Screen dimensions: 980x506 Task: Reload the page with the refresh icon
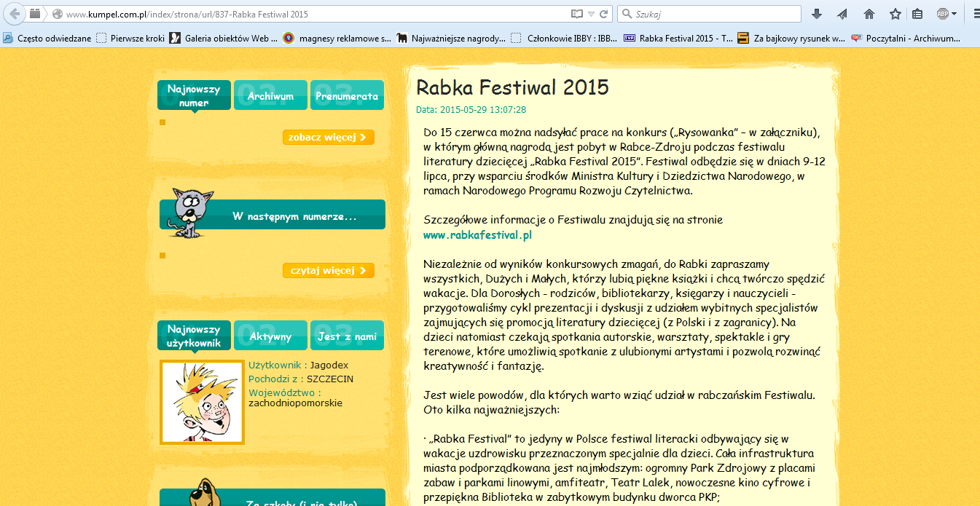click(604, 14)
